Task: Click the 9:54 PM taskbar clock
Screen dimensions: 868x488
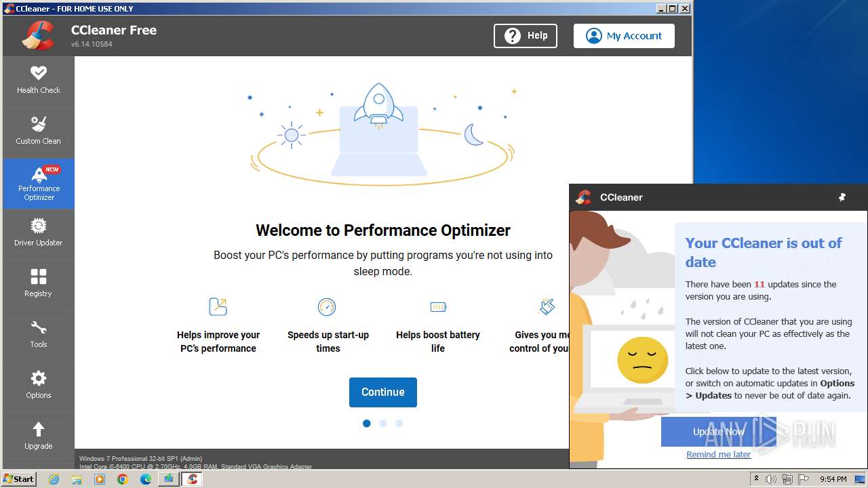Action: (x=833, y=479)
